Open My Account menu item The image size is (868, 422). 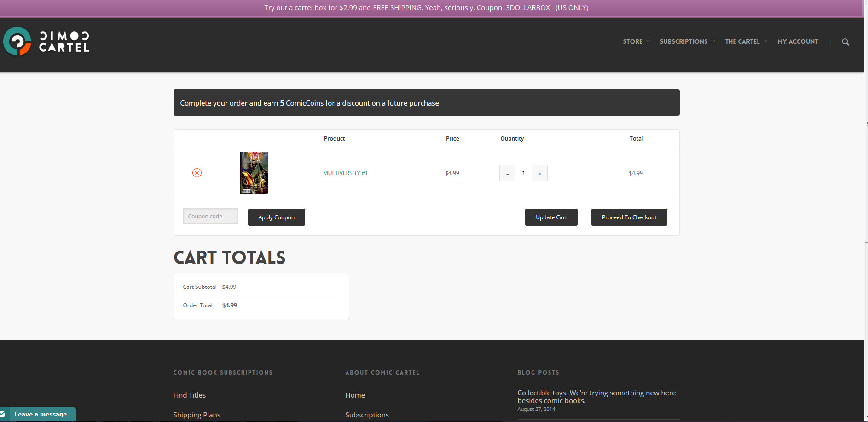(x=798, y=41)
